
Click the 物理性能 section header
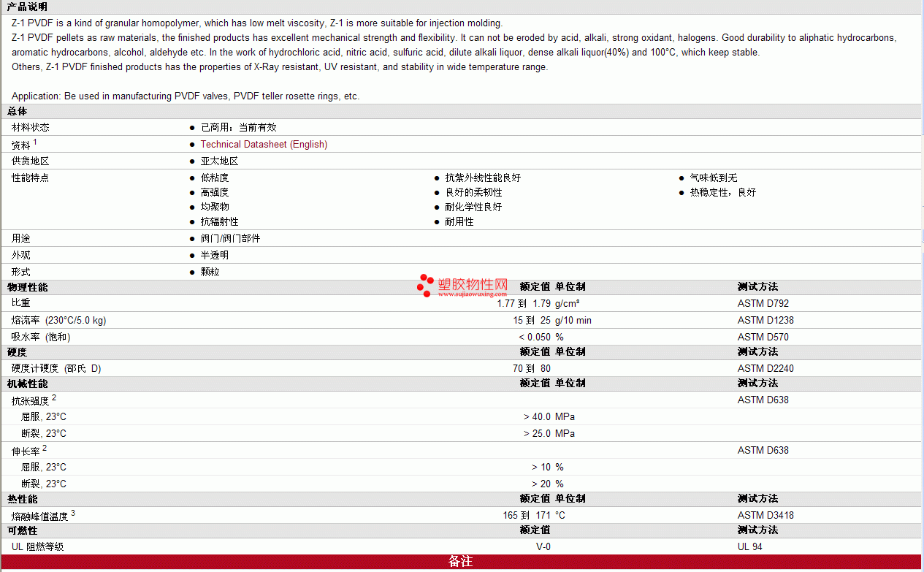click(x=27, y=287)
